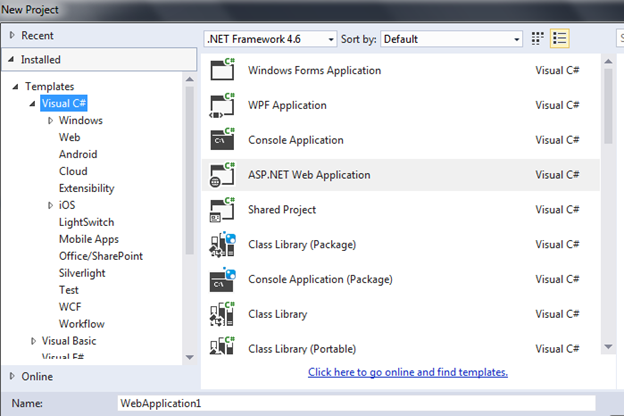
Task: Select the Windows tree node label
Action: 81,120
